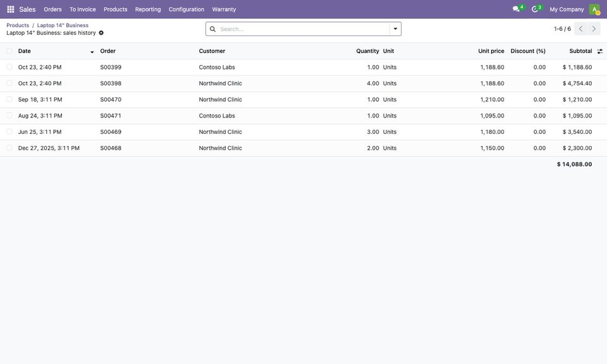Go to the Products breadcrumb link

point(18,25)
